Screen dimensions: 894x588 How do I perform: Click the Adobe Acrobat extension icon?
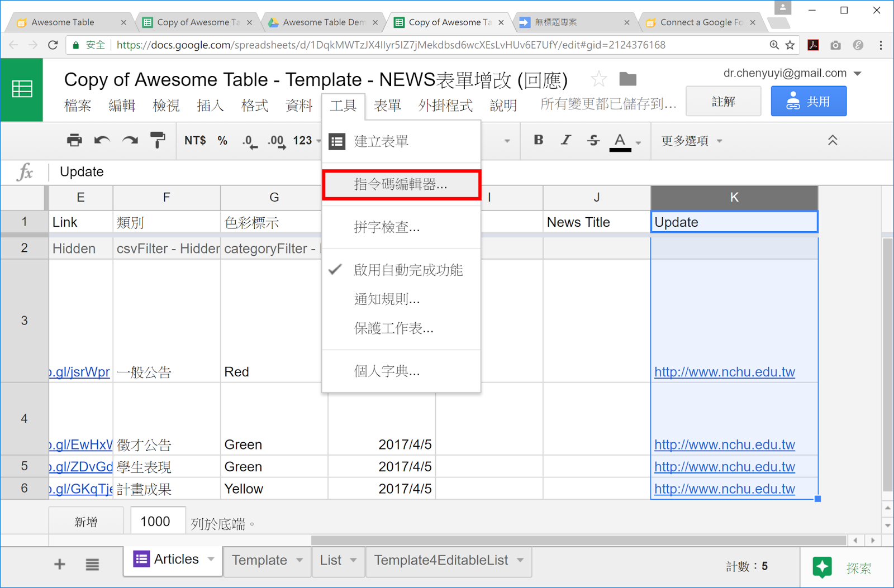pos(813,45)
